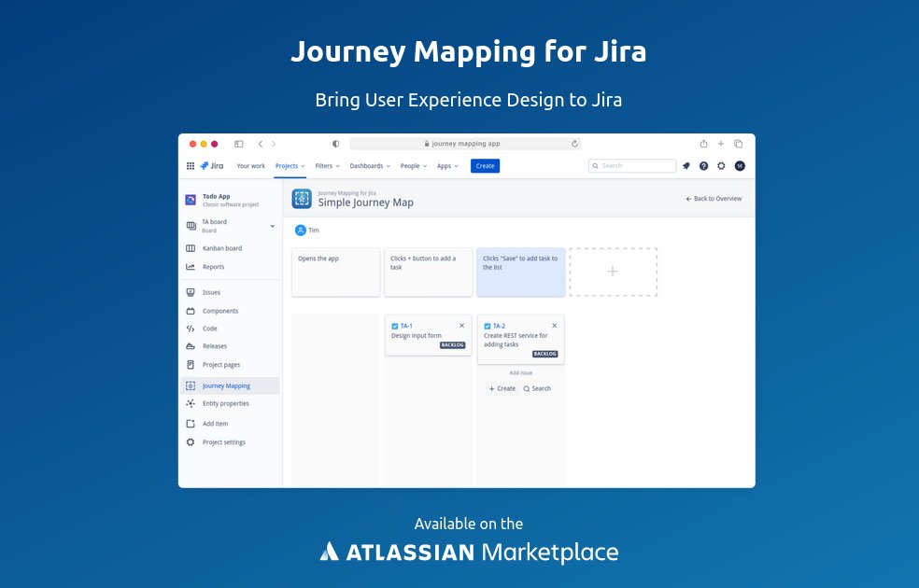Image resolution: width=919 pixels, height=588 pixels.
Task: Click the Search issue button under Add issue
Action: click(x=537, y=388)
